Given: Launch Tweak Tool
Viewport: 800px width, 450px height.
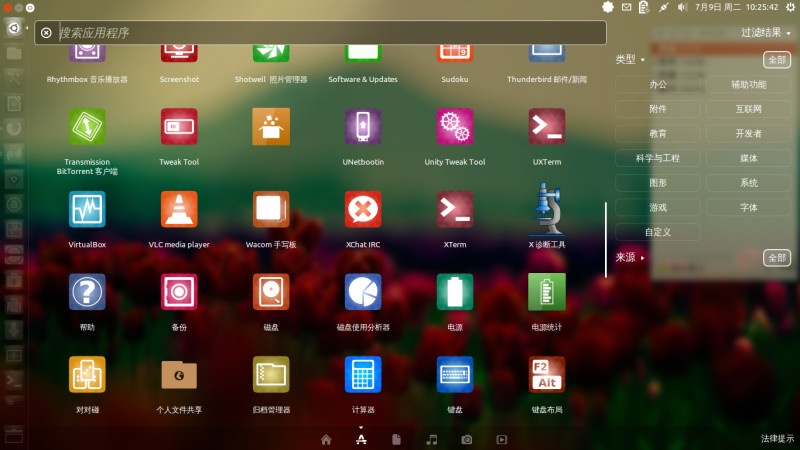Looking at the screenshot, I should tap(179, 127).
